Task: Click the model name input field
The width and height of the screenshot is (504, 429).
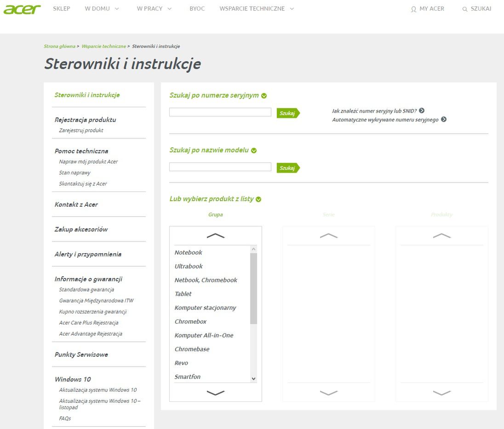Action: (x=220, y=167)
